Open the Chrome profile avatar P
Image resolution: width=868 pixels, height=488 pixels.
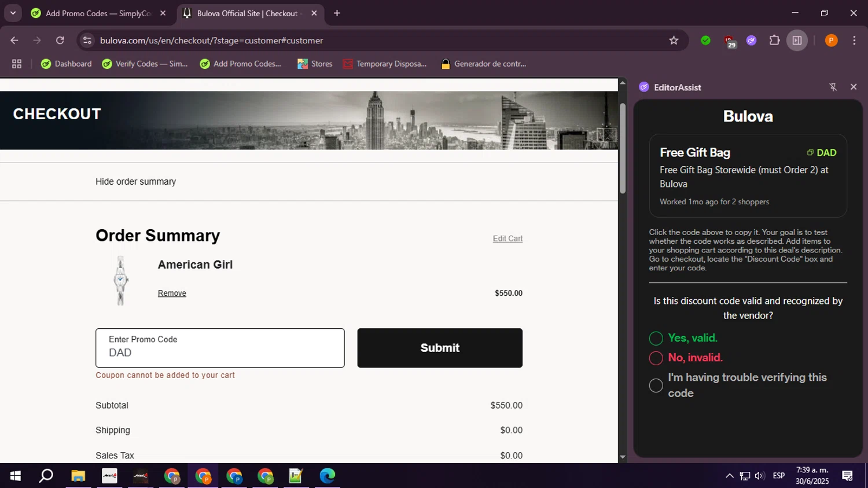pyautogui.click(x=831, y=41)
